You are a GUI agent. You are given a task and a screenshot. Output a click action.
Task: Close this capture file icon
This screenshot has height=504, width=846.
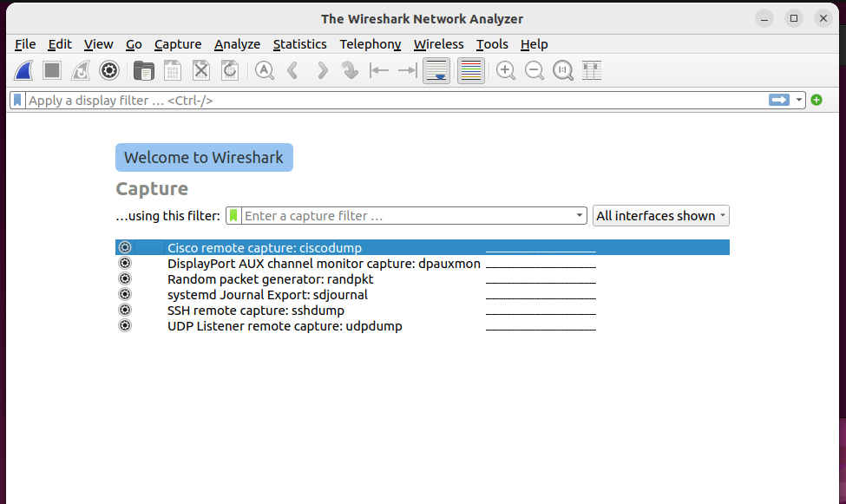point(201,70)
